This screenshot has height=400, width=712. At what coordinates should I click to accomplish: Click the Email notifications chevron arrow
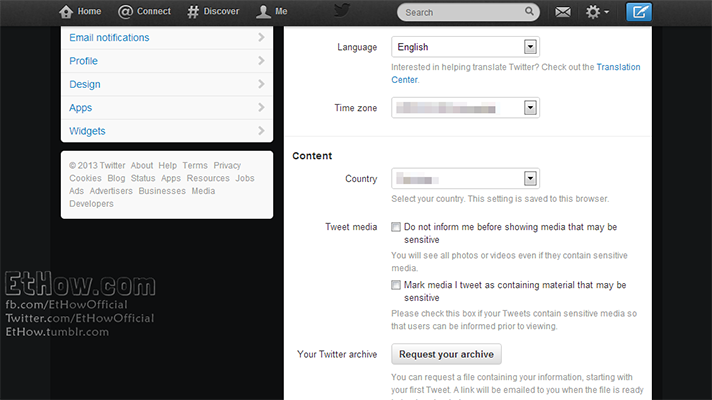point(261,37)
